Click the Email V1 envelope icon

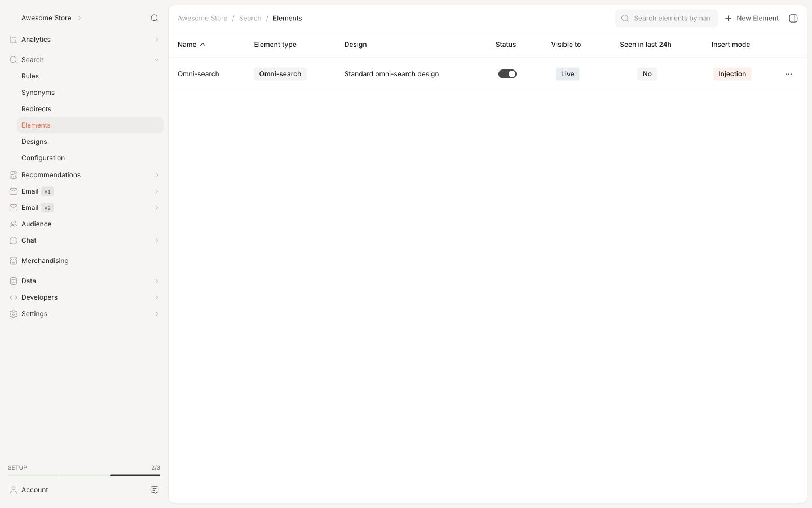point(14,191)
